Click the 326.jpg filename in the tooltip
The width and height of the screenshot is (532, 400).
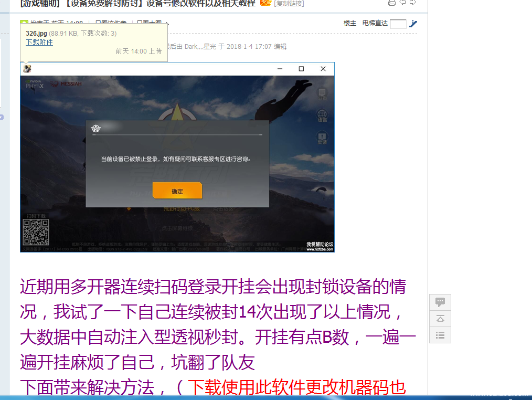[x=36, y=34]
